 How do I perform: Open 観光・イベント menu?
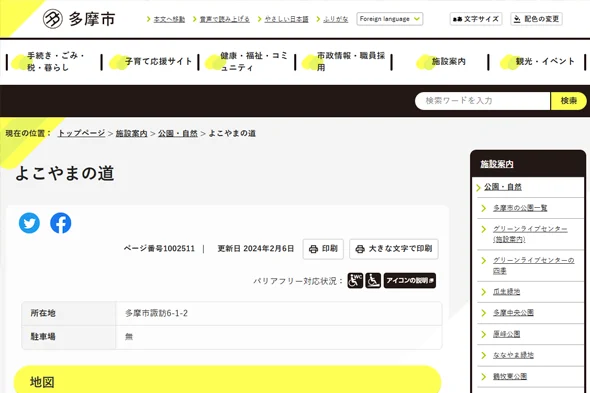537,62
